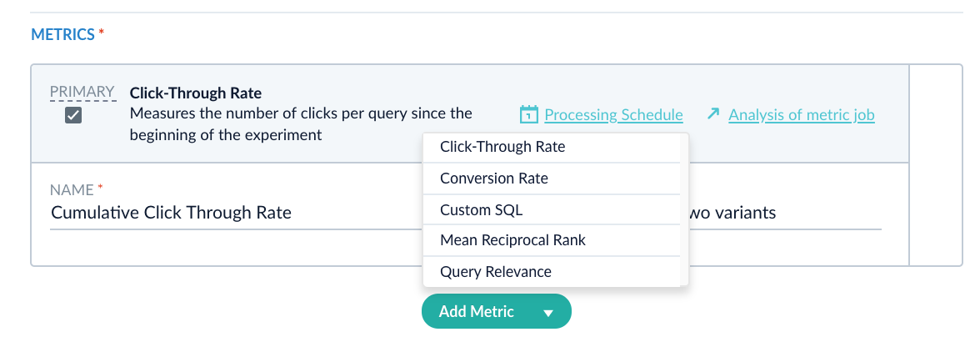
Task: Click the metric dropdown list scrollbar
Action: [x=685, y=209]
